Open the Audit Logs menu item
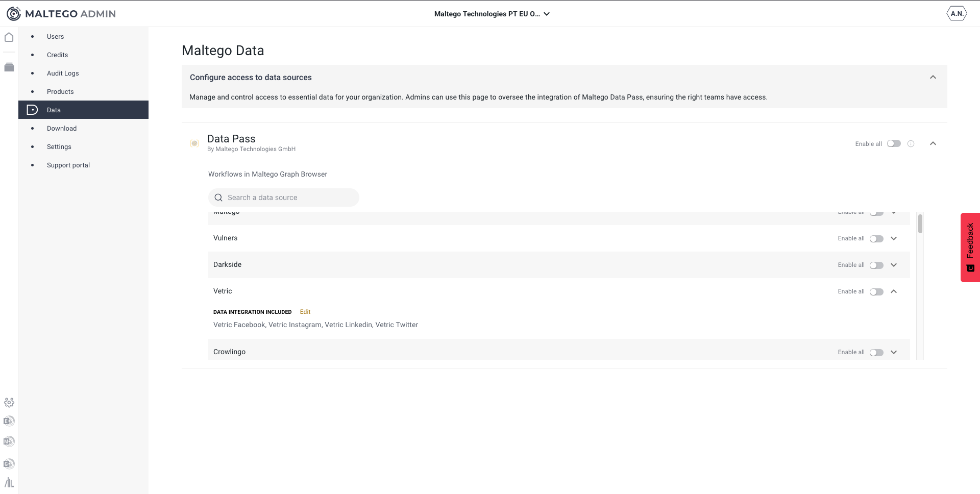Screen dimensions: 980x494 tap(83, 73)
